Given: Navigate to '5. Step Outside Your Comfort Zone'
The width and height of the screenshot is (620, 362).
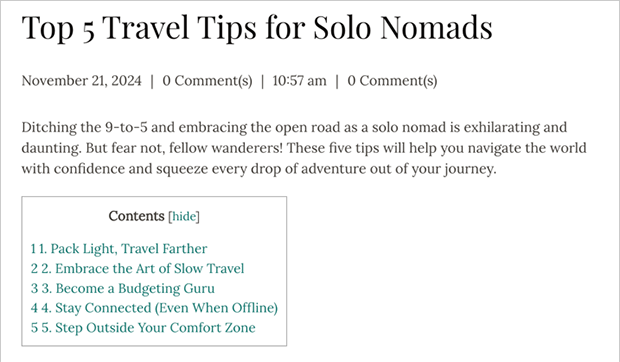Looking at the screenshot, I should click(x=143, y=328).
